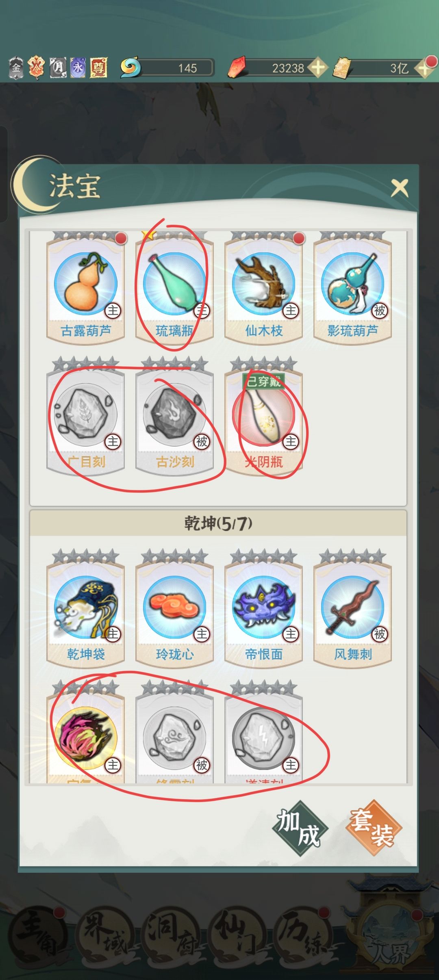Choose the 仙木枝 wooden branch treasure
Image resolution: width=439 pixels, height=980 pixels.
tap(263, 288)
